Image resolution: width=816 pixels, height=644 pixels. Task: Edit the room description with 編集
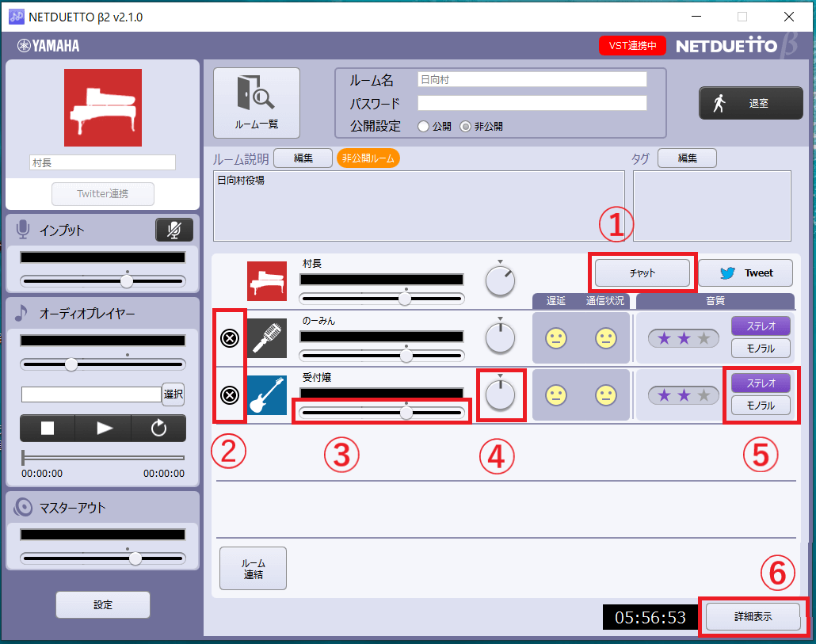(x=303, y=158)
